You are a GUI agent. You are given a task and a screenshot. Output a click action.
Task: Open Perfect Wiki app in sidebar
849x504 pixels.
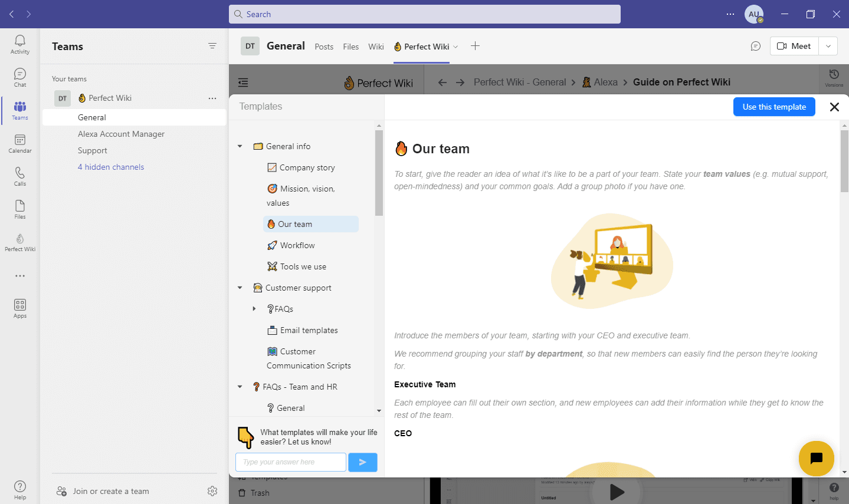point(20,242)
